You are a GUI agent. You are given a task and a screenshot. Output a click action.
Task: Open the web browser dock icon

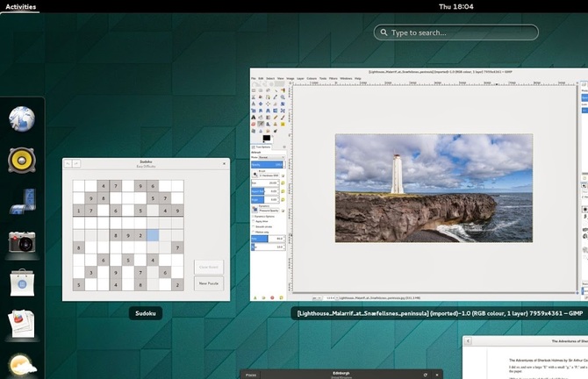tap(22, 118)
